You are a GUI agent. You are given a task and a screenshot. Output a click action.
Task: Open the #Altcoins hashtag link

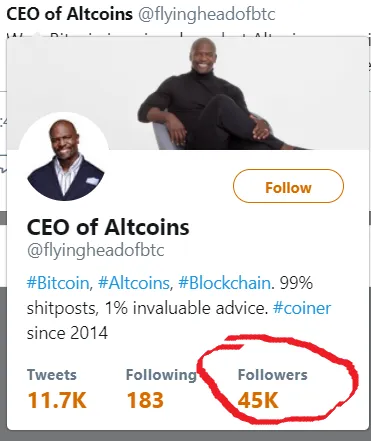click(x=134, y=283)
